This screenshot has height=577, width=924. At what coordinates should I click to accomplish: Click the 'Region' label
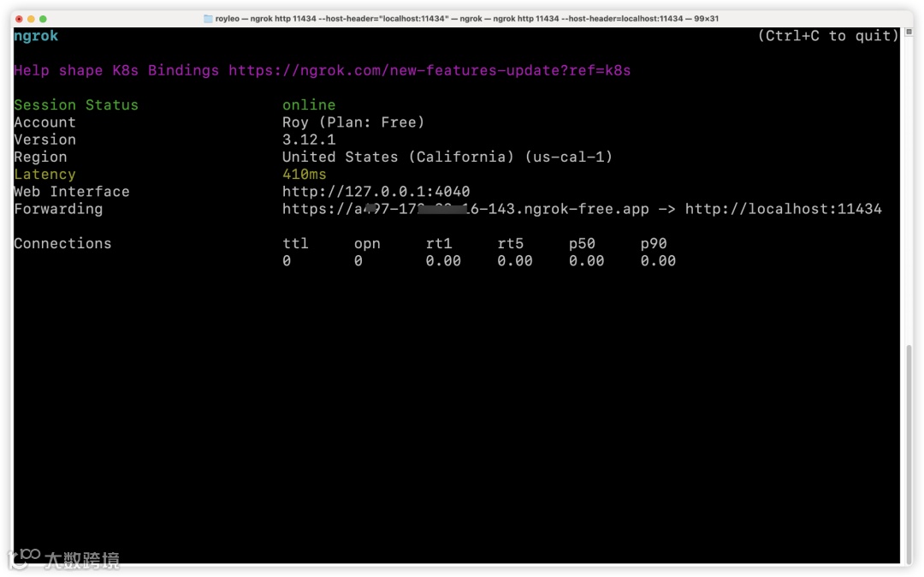41,158
